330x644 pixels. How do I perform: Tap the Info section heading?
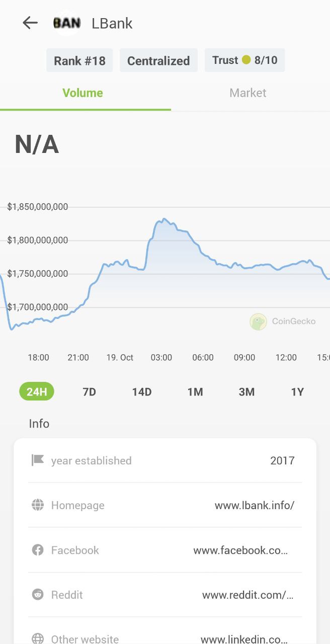39,424
